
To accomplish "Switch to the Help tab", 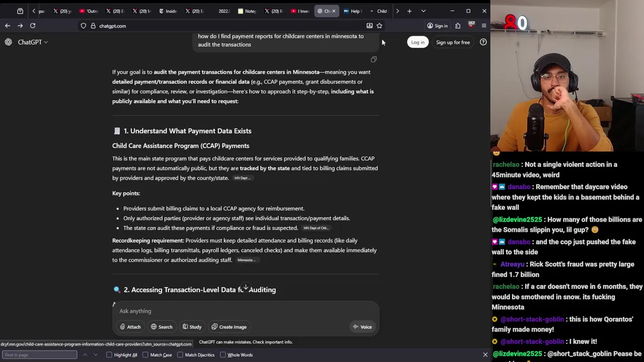I will pos(352,11).
